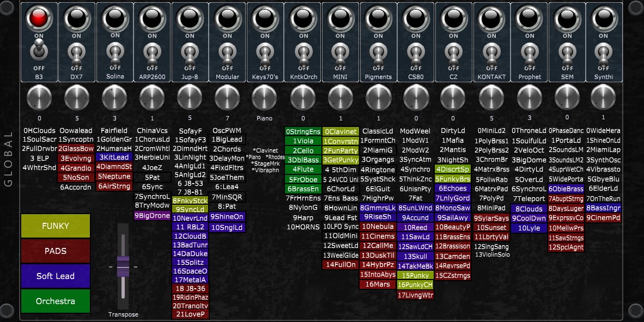Image resolution: width=644 pixels, height=322 pixels.
Task: Click the LED indicator above MINI
Action: (x=341, y=17)
